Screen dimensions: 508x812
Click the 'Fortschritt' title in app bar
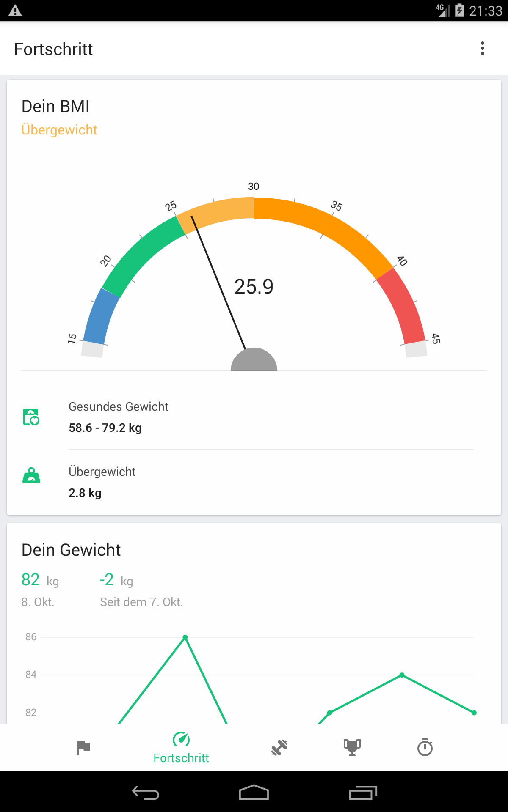53,49
